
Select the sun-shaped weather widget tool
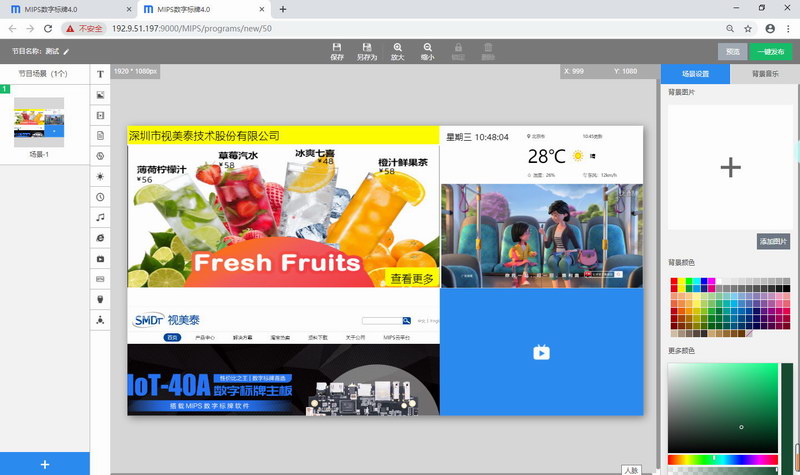click(x=100, y=177)
